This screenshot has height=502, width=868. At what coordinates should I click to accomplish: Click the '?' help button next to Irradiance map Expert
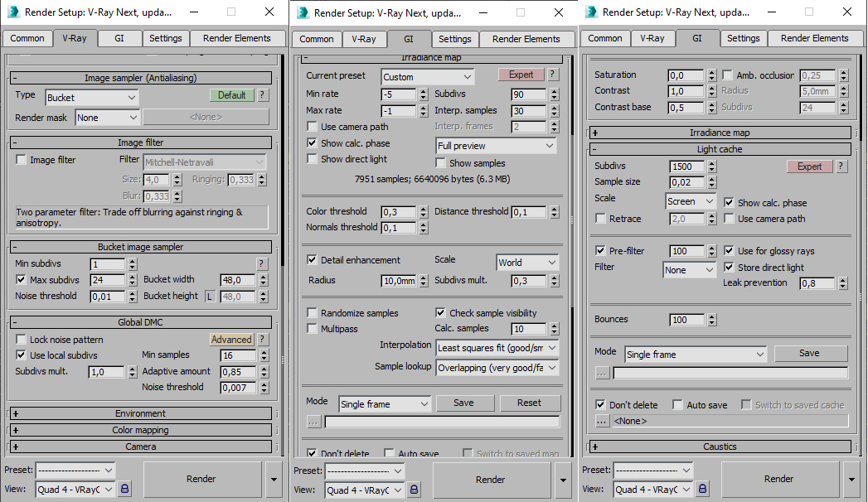[552, 75]
